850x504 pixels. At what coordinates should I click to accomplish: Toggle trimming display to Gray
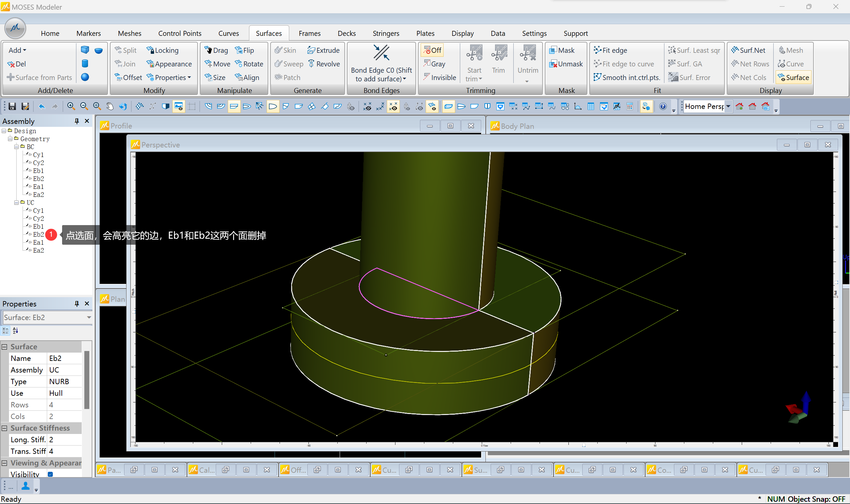(434, 64)
